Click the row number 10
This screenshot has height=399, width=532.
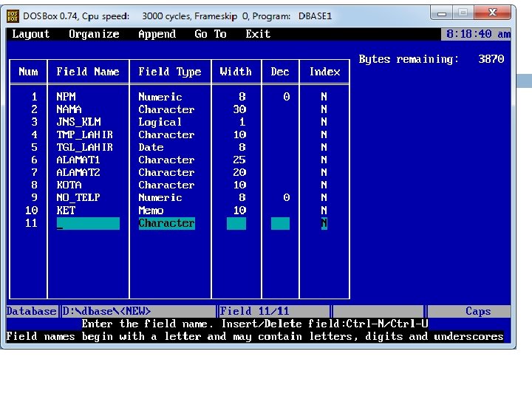pyautogui.click(x=32, y=211)
